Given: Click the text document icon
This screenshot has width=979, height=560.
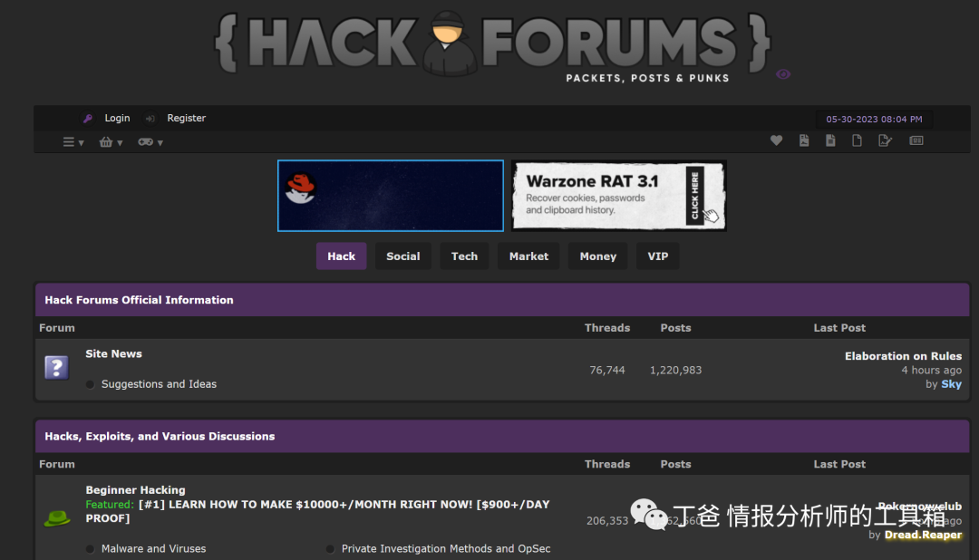Looking at the screenshot, I should click(830, 140).
